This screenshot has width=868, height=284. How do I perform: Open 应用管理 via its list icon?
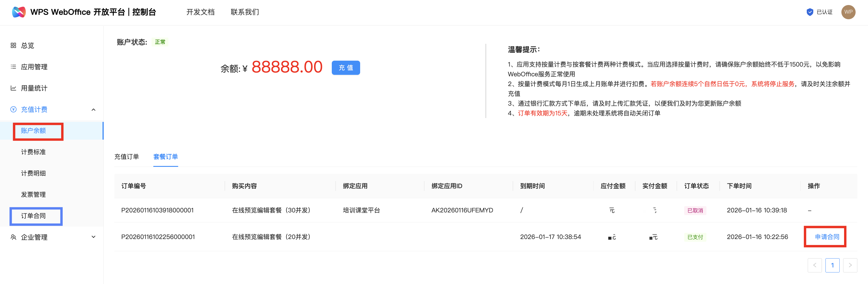14,67
